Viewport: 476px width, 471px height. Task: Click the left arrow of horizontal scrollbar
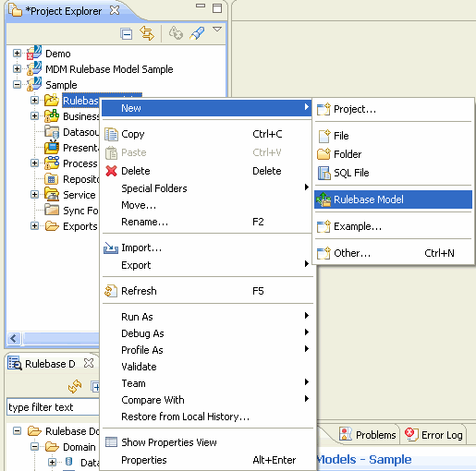click(x=13, y=339)
